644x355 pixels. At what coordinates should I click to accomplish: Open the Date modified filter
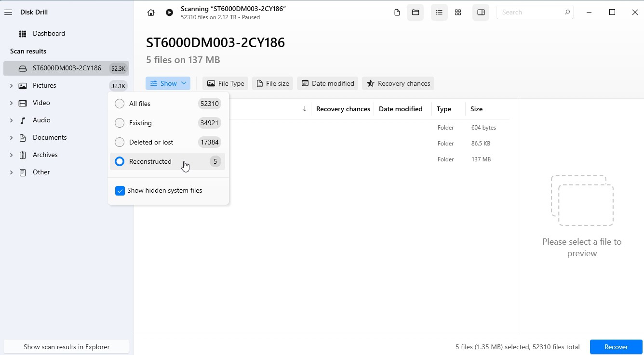pos(328,83)
